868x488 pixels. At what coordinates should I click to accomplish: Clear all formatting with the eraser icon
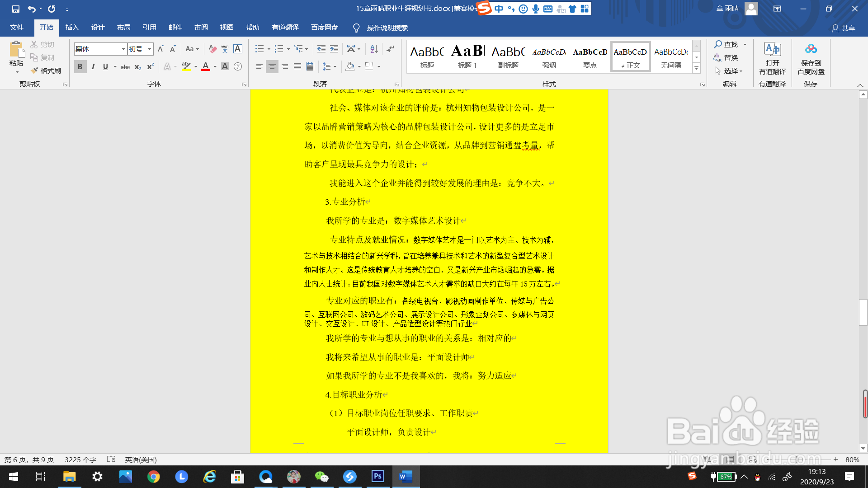tap(212, 49)
